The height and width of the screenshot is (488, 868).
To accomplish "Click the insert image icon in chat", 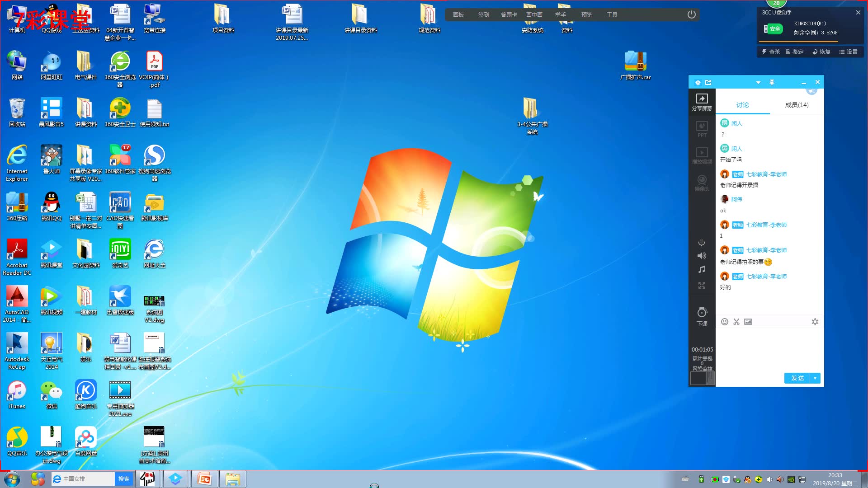I will coord(748,322).
